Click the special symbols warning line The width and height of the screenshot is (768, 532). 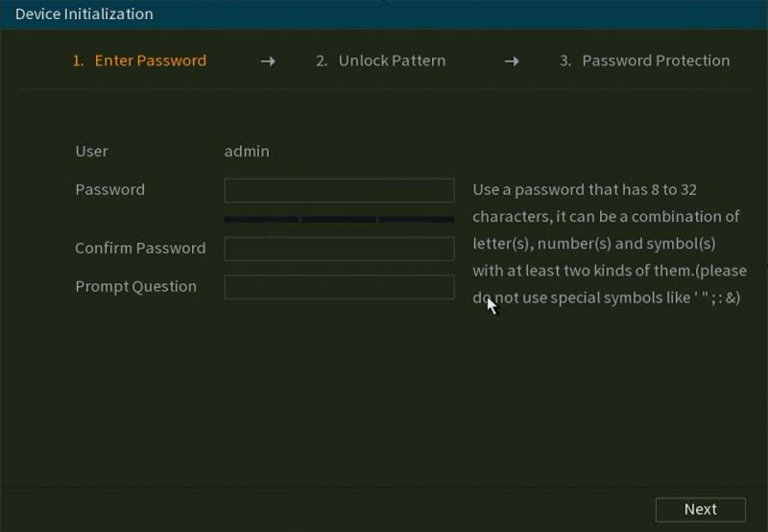click(x=607, y=298)
